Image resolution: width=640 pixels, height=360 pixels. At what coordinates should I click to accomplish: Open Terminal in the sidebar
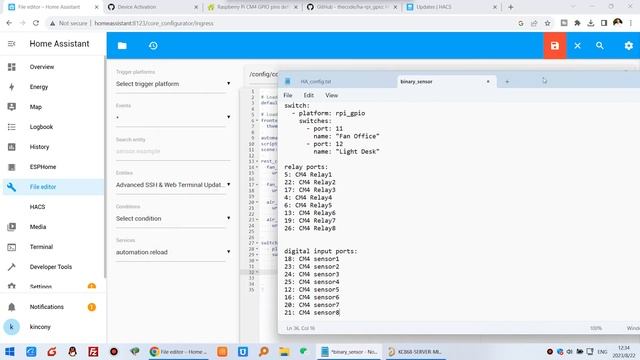[53, 247]
